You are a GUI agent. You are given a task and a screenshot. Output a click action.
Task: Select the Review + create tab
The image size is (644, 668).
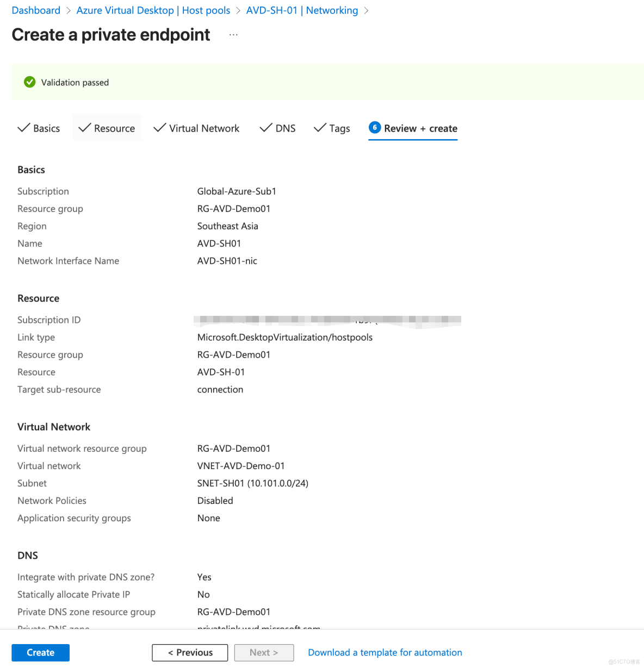pos(420,128)
